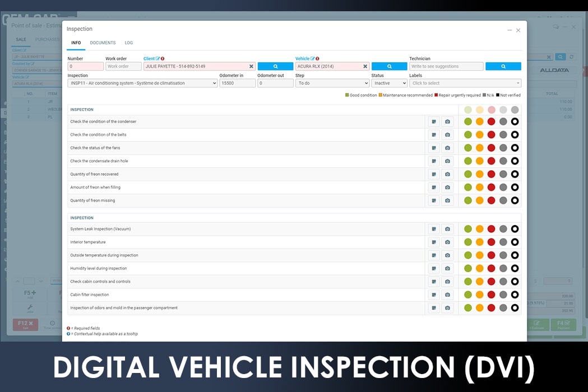Clear the Acura RLX vehicle field
Viewport: 588px width, 392px height.
pyautogui.click(x=365, y=66)
